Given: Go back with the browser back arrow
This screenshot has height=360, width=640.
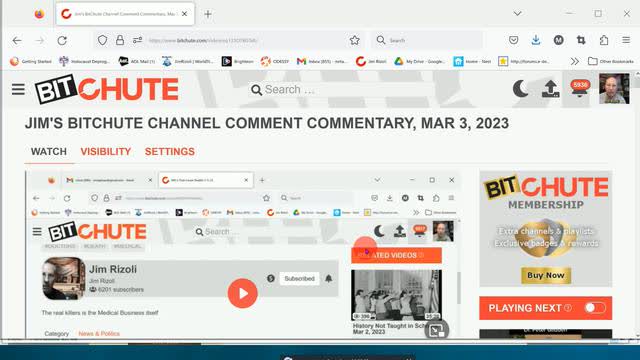Looking at the screenshot, I should (17, 40).
